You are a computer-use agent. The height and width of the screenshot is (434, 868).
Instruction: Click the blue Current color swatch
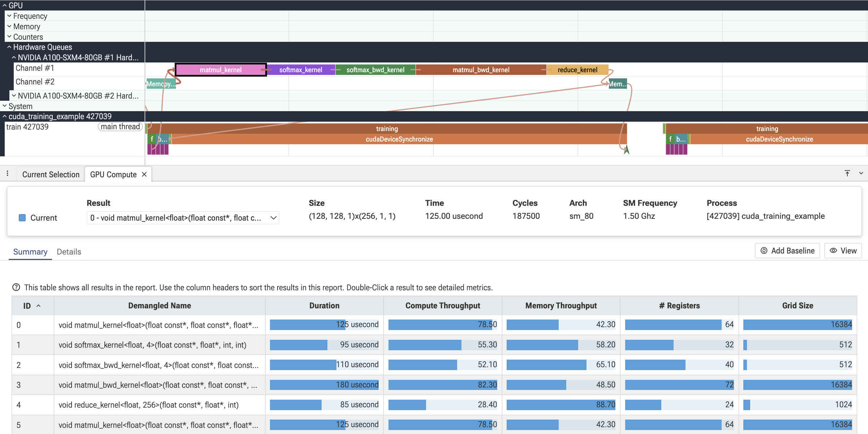click(x=22, y=218)
